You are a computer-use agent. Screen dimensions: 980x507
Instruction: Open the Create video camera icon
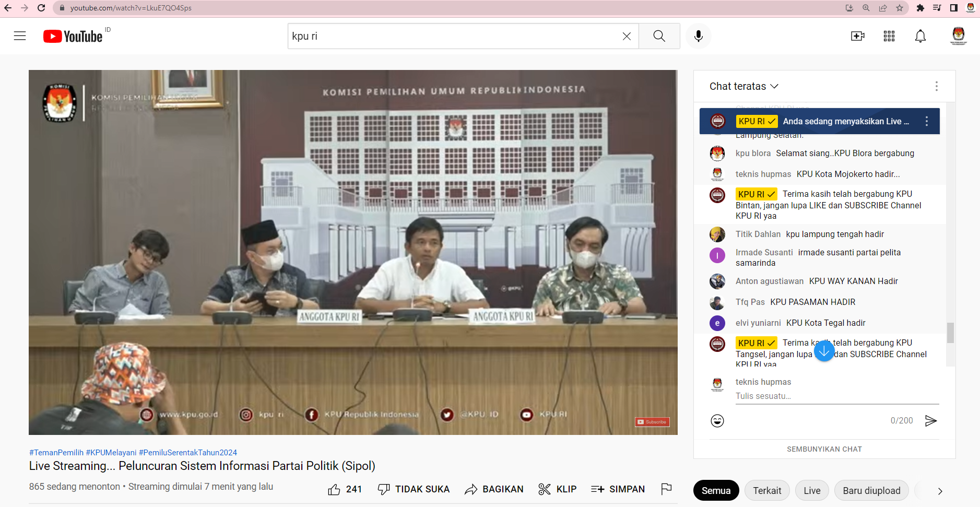pos(857,36)
